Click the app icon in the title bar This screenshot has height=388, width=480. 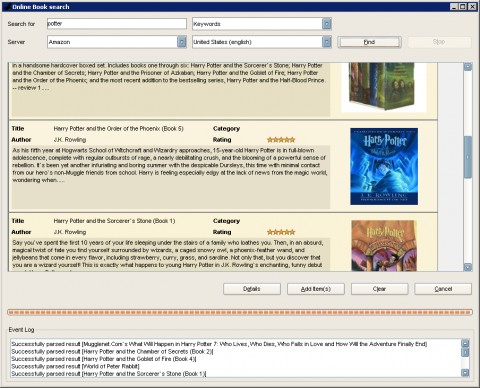[7, 7]
